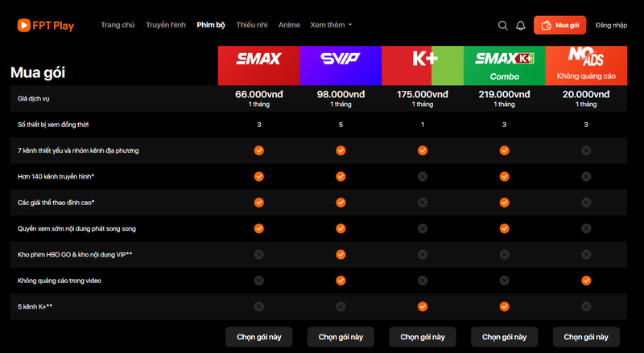Click the 98.000vnđ SVIP price
Viewport: 644px width, 353px height.
click(x=341, y=94)
